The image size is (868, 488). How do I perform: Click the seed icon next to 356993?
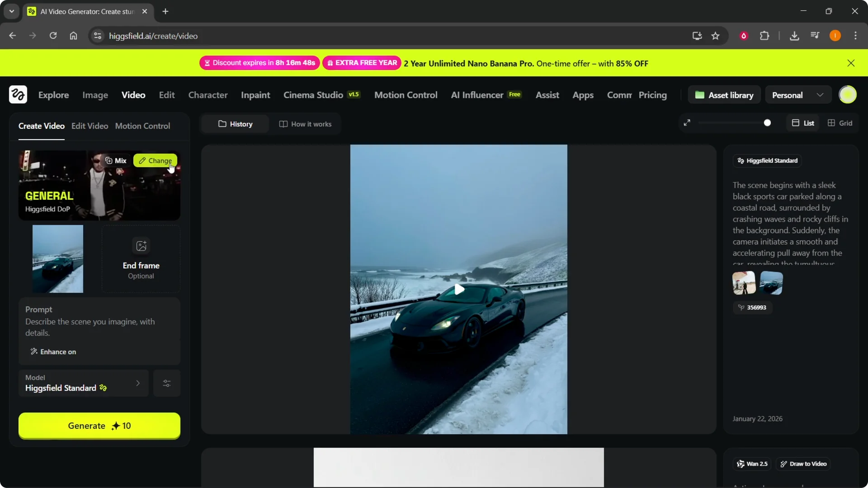(741, 308)
